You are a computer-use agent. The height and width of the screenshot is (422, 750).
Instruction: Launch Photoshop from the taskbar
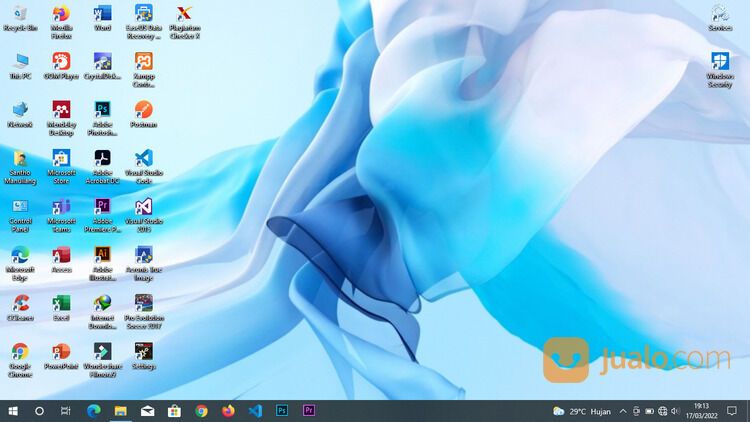pyautogui.click(x=282, y=411)
